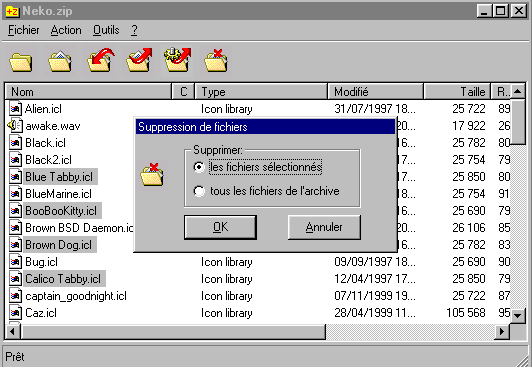Viewport: 532px width, 367px height.
Task: Click the vertical scrollbar down arrow
Action: click(x=517, y=316)
